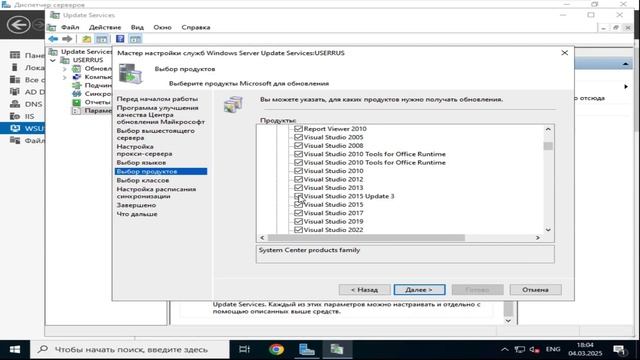Screen dimensions: 640x360
Task: Open Help via the blue question icon
Action: coord(120,39)
